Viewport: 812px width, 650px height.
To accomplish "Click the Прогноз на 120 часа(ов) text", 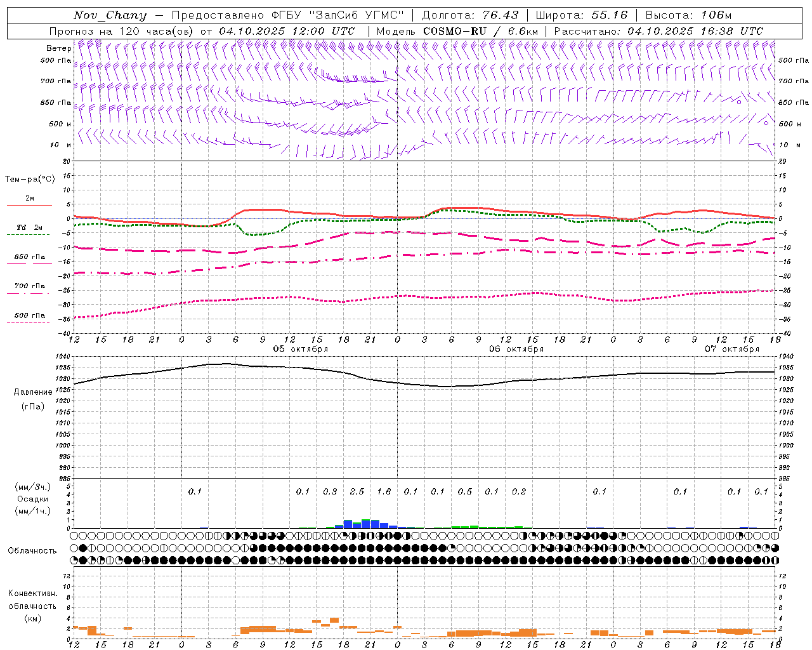I will click(x=122, y=31).
